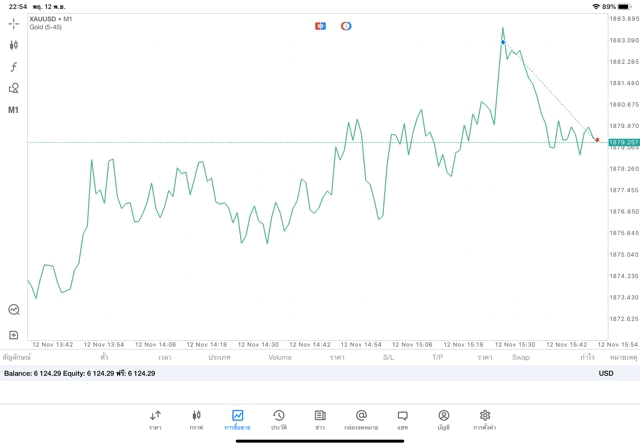Tap the blue-red flag icon above chart
The image size is (640, 447).
[320, 25]
